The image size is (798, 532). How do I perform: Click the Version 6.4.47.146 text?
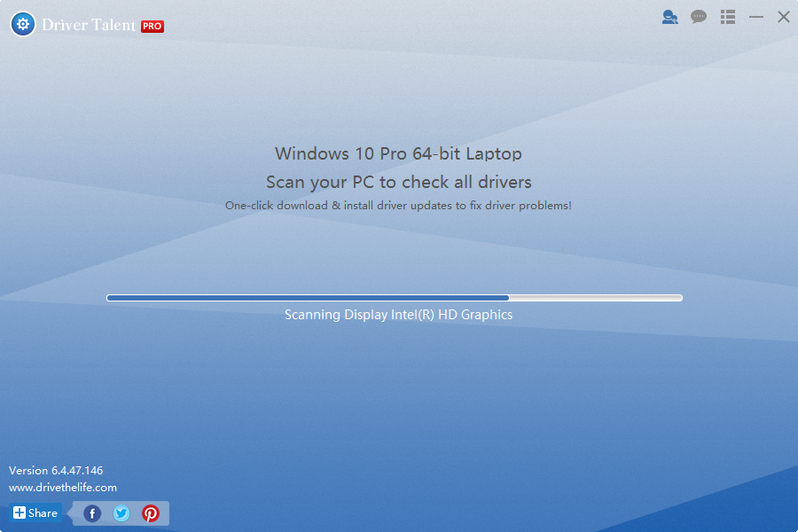(56, 471)
